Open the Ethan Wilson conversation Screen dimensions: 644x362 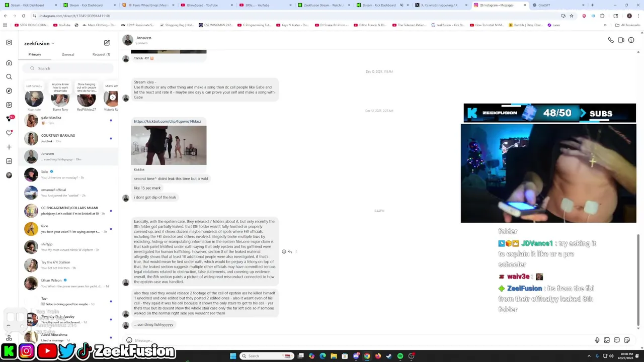[68, 283]
